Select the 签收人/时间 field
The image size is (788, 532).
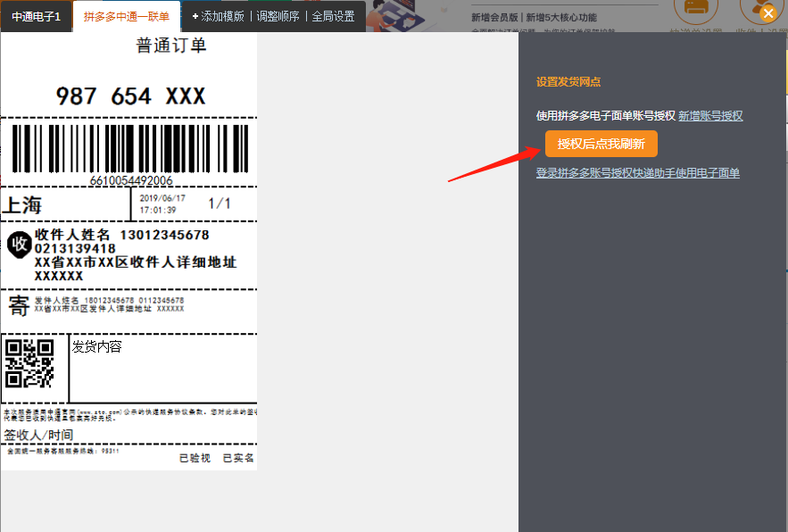coord(38,435)
